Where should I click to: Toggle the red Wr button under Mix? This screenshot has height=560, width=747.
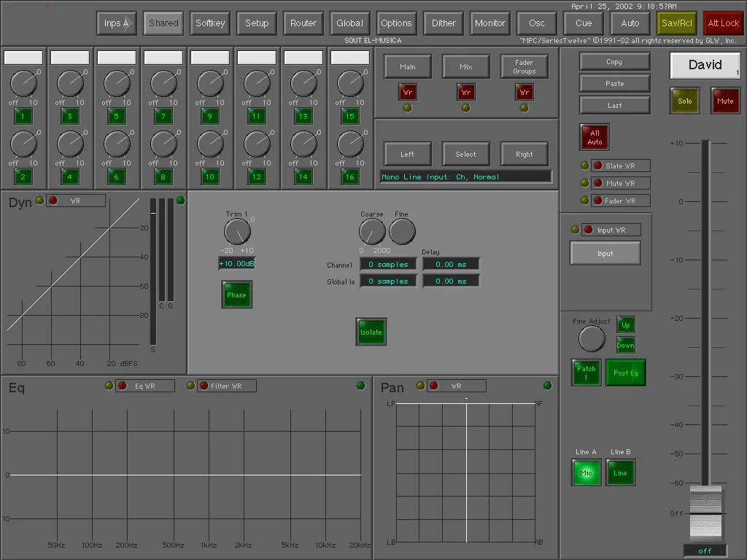coord(466,93)
